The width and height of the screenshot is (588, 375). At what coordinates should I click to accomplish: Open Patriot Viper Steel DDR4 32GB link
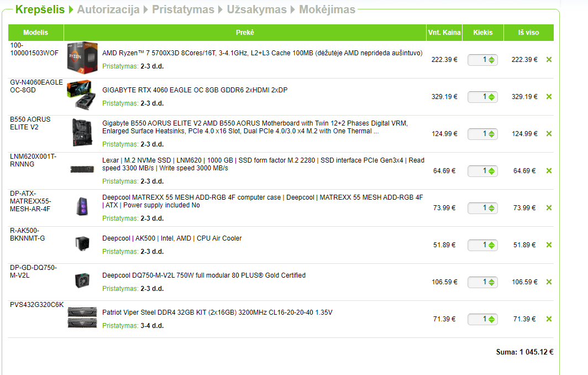tap(218, 312)
